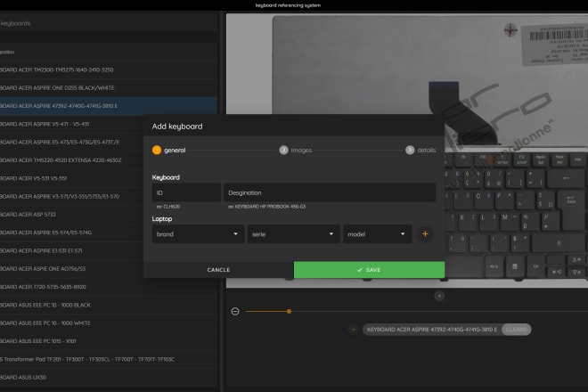
Task: Go to the details step
Action: tap(421, 150)
